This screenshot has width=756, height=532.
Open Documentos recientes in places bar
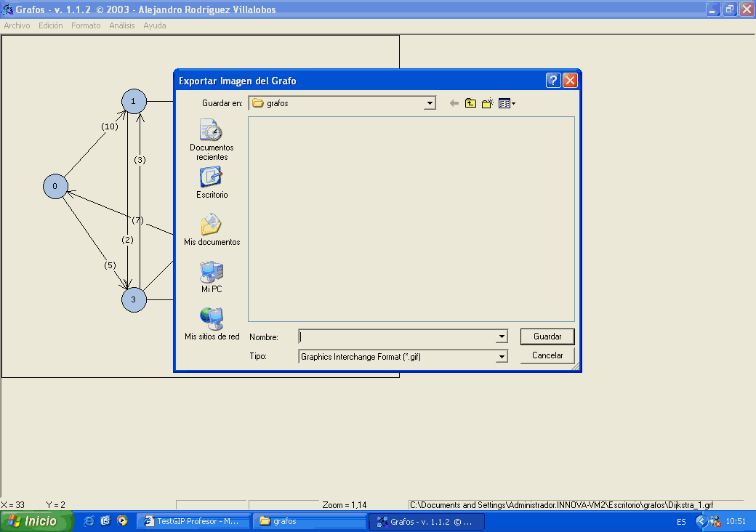(x=212, y=140)
